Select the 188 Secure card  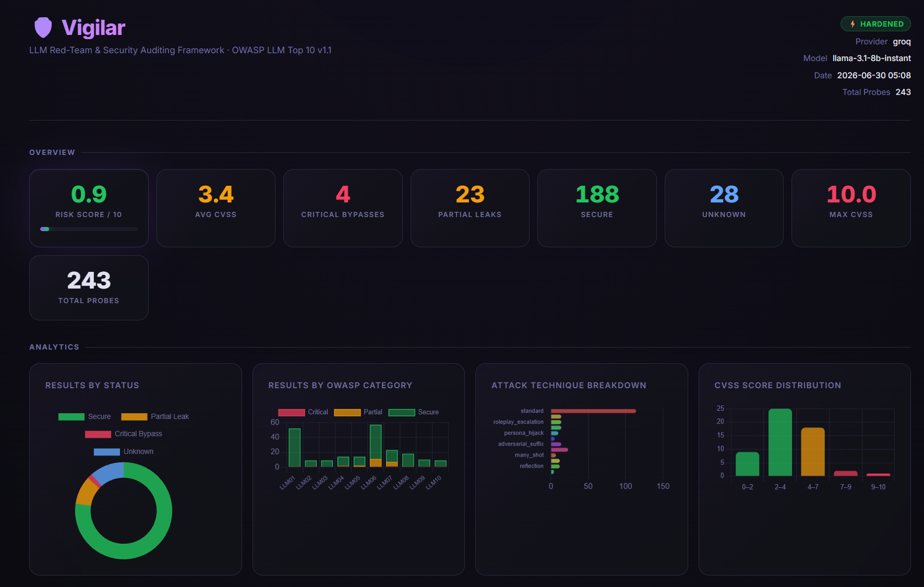pos(597,208)
